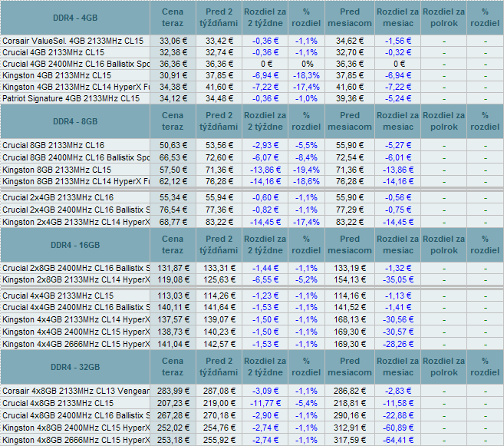Click current price 50,63 € cell
504x446 pixels.
tap(173, 145)
